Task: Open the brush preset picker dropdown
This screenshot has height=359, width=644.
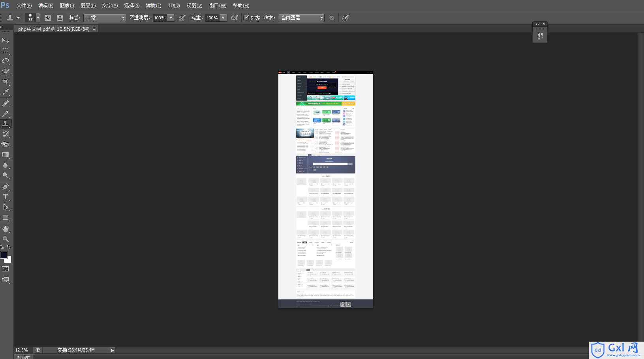Action: click(x=38, y=18)
